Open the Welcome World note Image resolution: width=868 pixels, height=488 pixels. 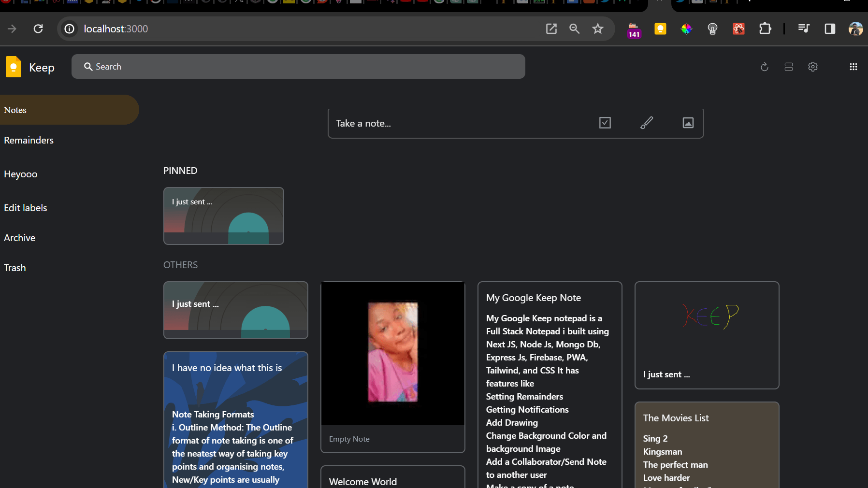click(x=393, y=477)
